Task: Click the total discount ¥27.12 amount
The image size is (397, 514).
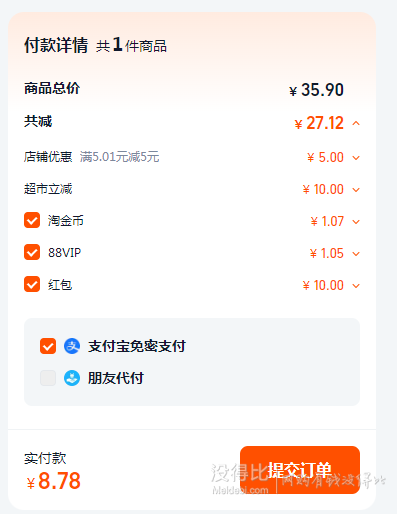Action: [x=319, y=123]
